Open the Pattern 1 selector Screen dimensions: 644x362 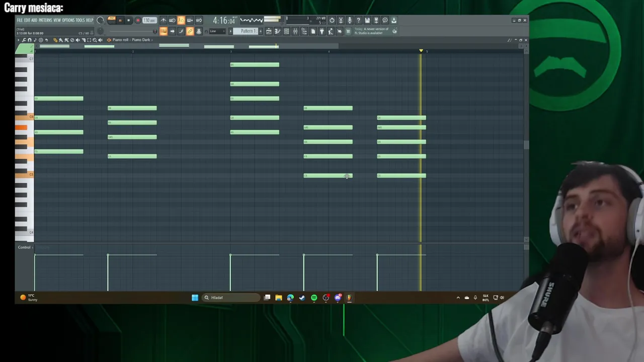245,31
